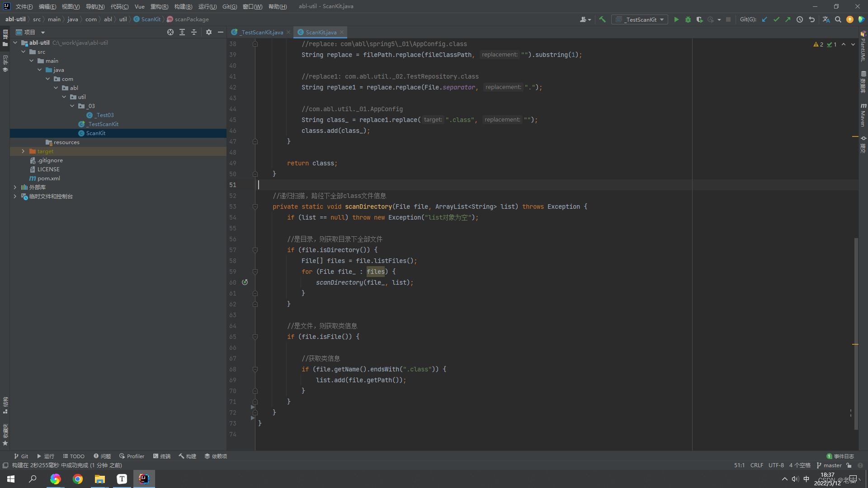
Task: Toggle fold marker at line 65
Action: [255, 337]
